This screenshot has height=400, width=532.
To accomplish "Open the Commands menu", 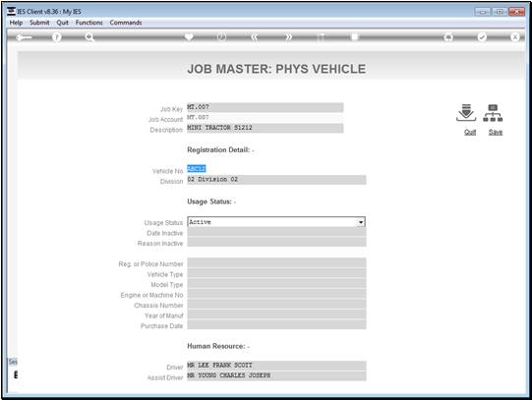I will [126, 23].
